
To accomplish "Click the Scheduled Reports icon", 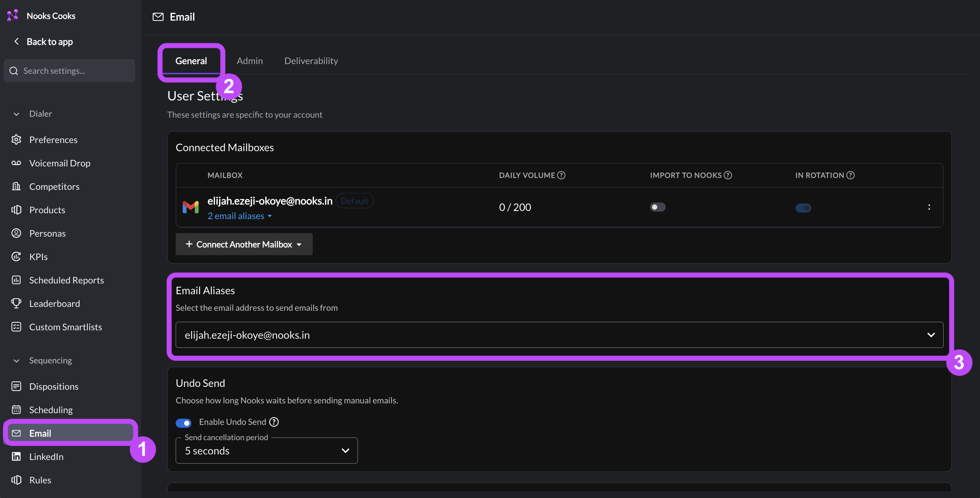I will tap(16, 280).
